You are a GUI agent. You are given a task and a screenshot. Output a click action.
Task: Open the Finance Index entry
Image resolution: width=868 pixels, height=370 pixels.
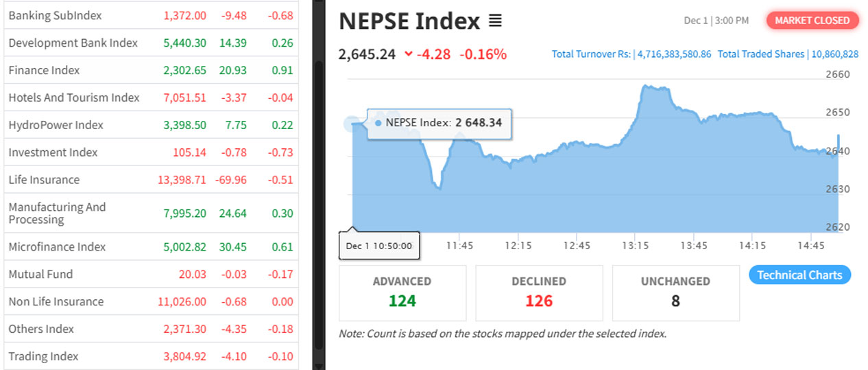tap(44, 70)
